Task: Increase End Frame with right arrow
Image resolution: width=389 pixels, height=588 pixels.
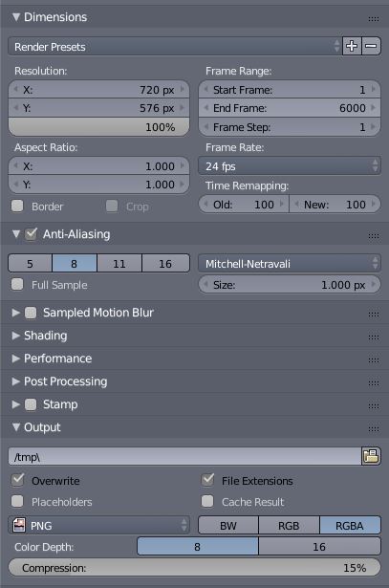Action: (374, 108)
